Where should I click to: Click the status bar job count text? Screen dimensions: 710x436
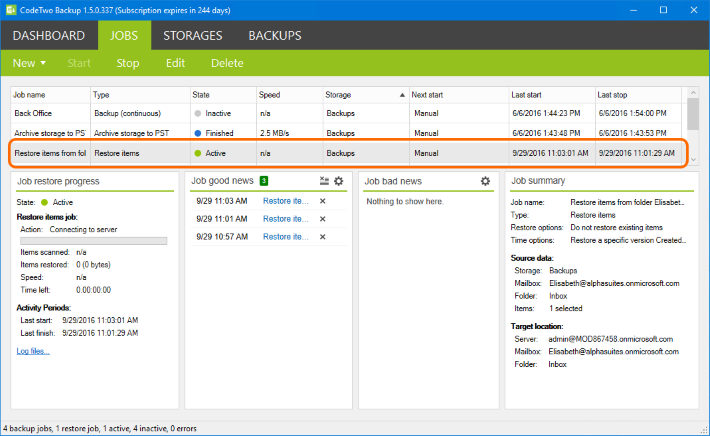(x=100, y=428)
